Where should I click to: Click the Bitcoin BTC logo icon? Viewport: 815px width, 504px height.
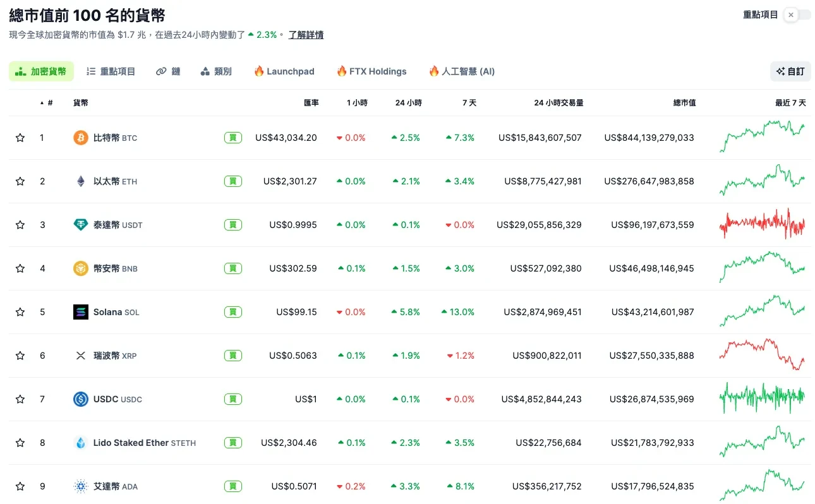click(x=80, y=137)
